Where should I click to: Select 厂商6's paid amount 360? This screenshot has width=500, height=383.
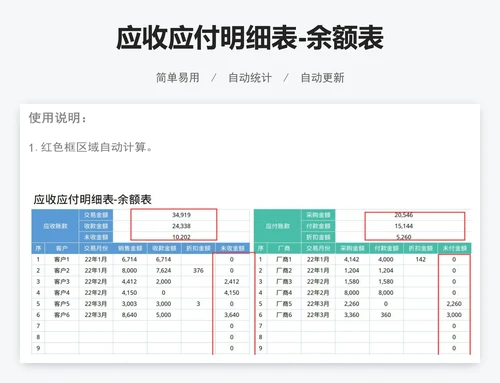pos(386,315)
